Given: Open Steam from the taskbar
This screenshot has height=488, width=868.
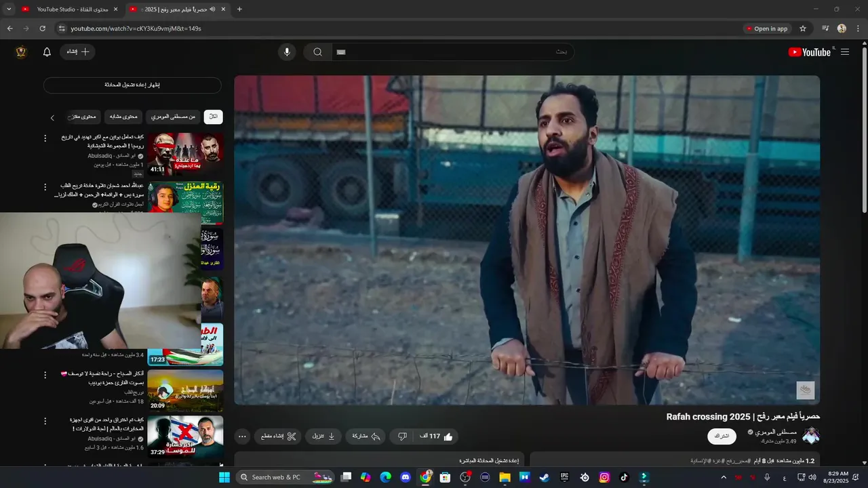Looking at the screenshot, I should [544, 477].
